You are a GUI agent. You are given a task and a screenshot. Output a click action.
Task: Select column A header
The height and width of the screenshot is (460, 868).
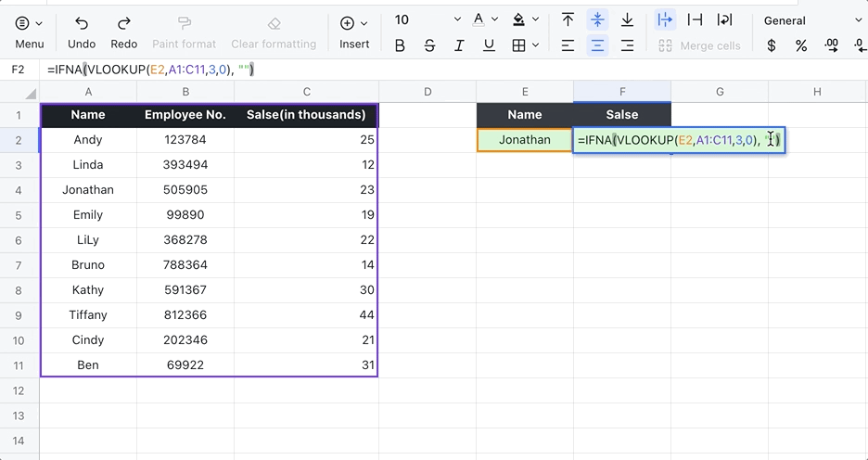tap(88, 92)
